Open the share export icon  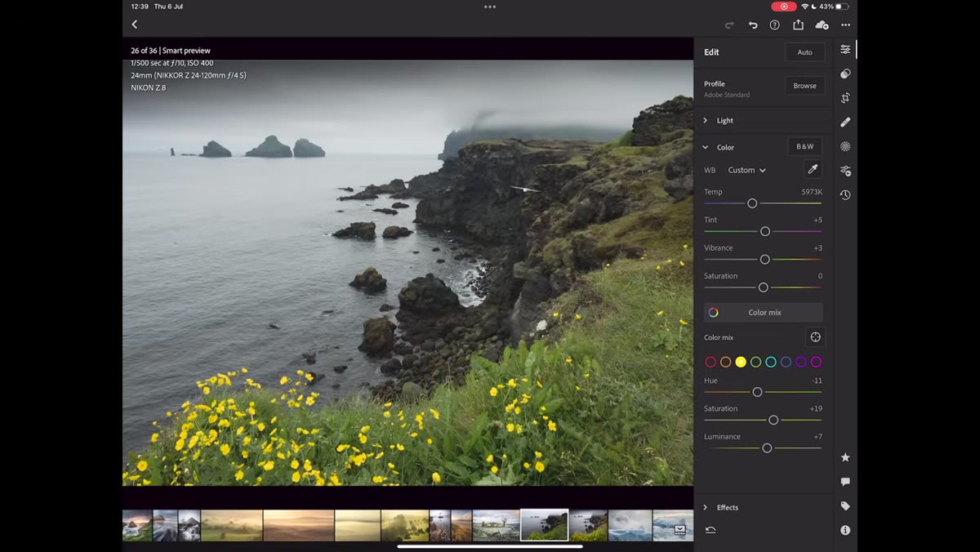[x=799, y=24]
